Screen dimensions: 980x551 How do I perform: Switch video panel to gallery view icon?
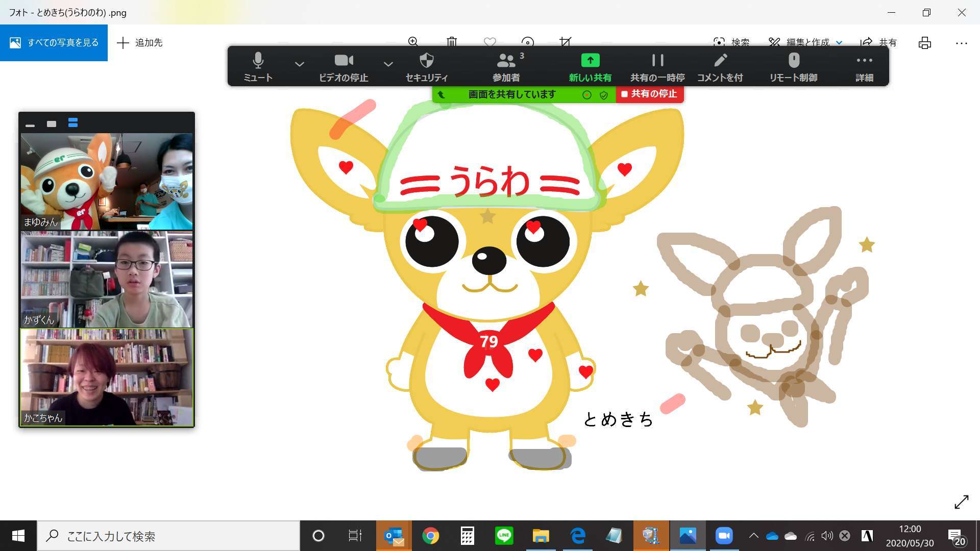click(73, 123)
